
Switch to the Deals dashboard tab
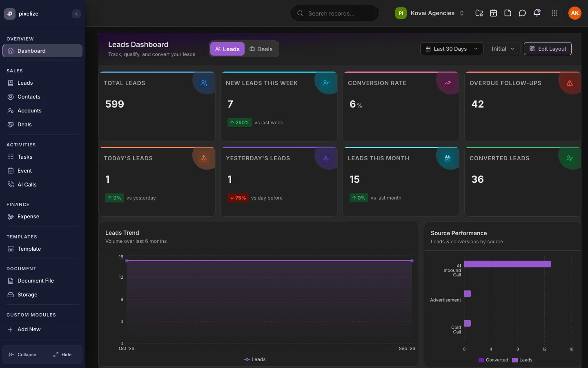coord(261,49)
